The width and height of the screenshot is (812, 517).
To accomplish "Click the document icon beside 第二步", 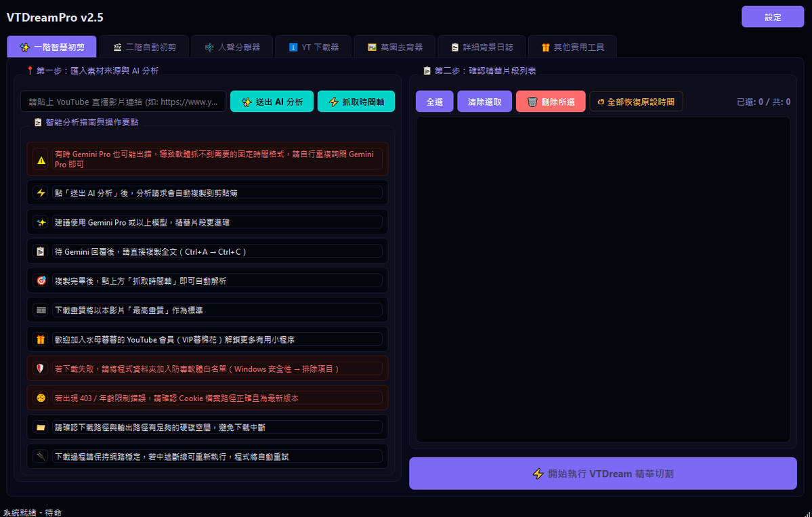I will pos(427,70).
